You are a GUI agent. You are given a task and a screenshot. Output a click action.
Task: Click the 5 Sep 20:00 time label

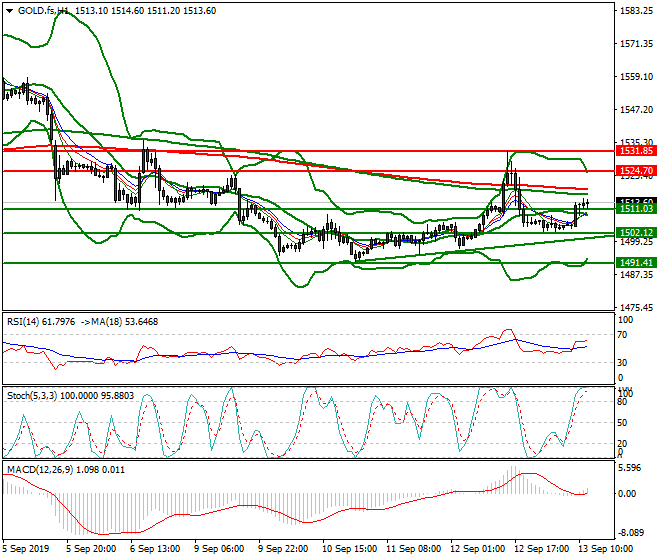point(91,549)
